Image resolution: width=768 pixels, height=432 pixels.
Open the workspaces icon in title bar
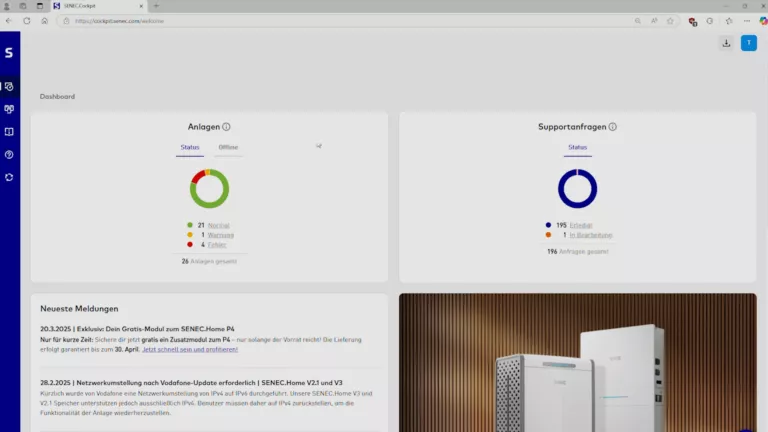pyautogui.click(x=23, y=6)
